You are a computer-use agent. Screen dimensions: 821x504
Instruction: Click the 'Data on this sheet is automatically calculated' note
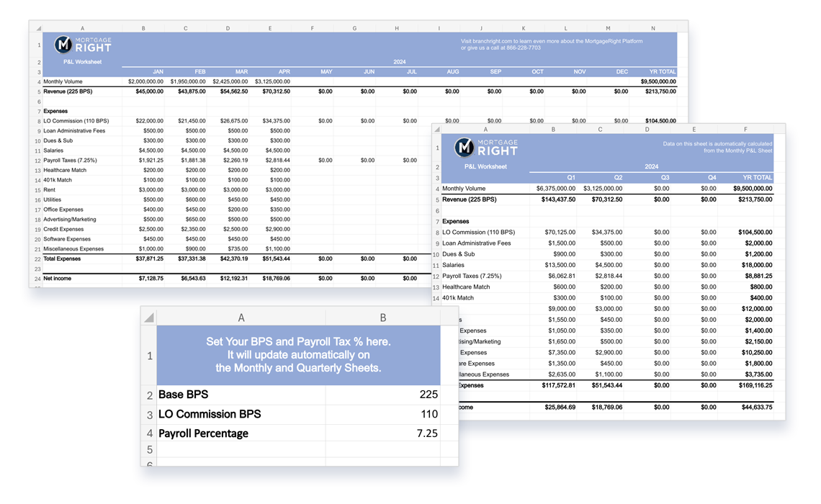pyautogui.click(x=717, y=147)
